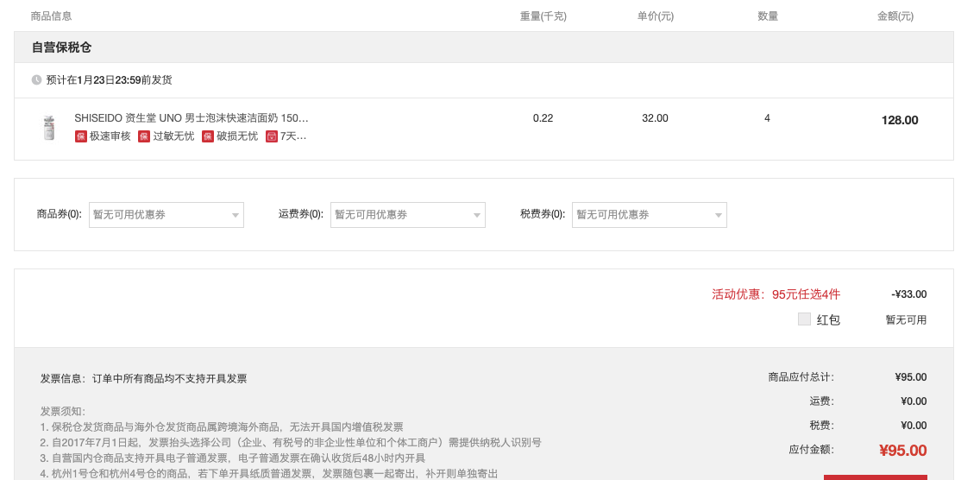This screenshot has height=480, width=980.
Task: Tick the 红包 checkbox
Action: click(804, 319)
